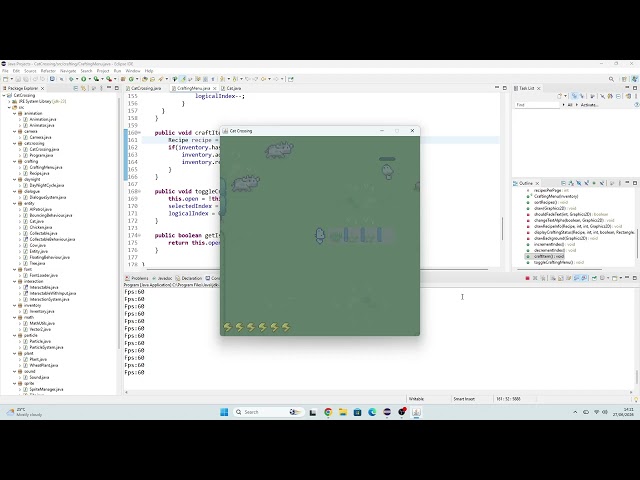Open CraftingMenu.java in Package Explorer
This screenshot has height=480, width=640.
(46, 167)
